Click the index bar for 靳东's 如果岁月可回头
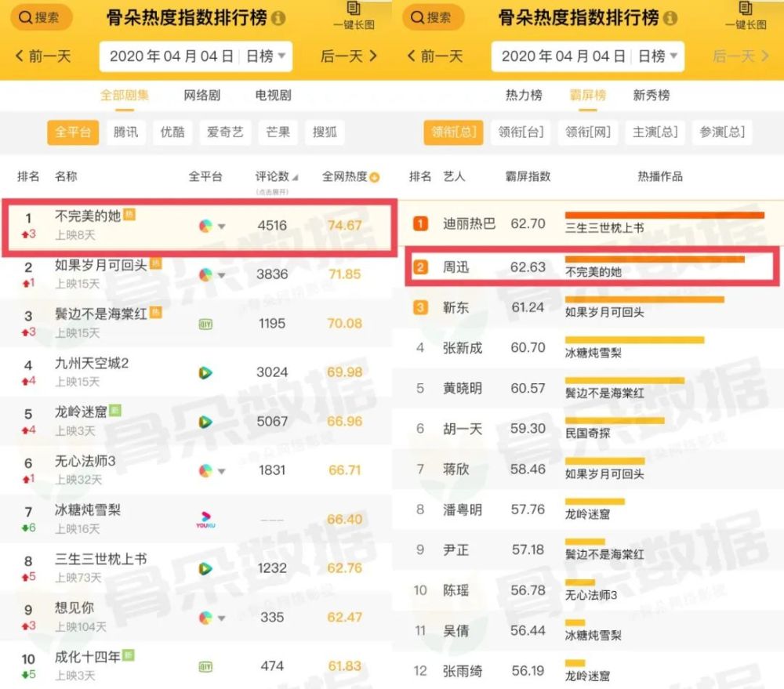This screenshot has height=689, width=784. [644, 299]
